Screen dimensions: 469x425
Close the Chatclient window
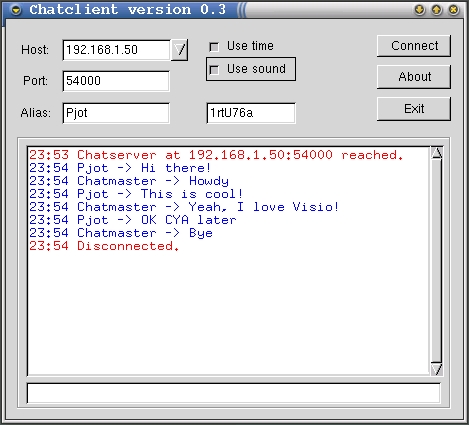coord(453,10)
